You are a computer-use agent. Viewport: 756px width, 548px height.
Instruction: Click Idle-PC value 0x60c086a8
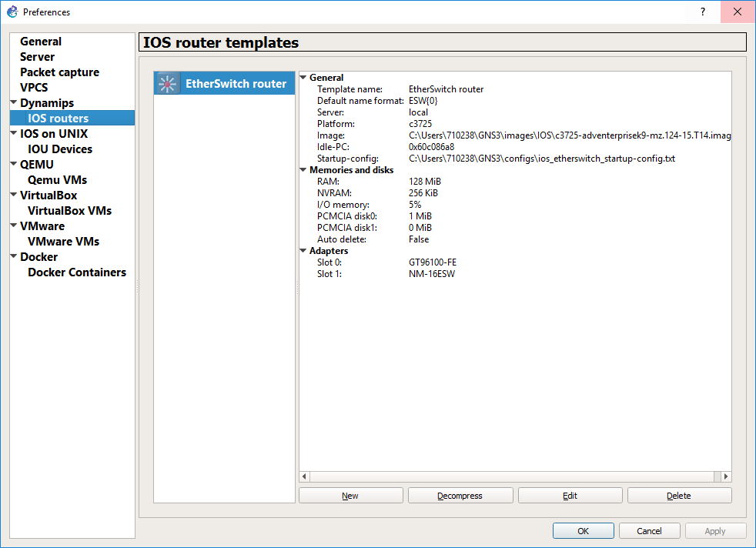click(431, 147)
